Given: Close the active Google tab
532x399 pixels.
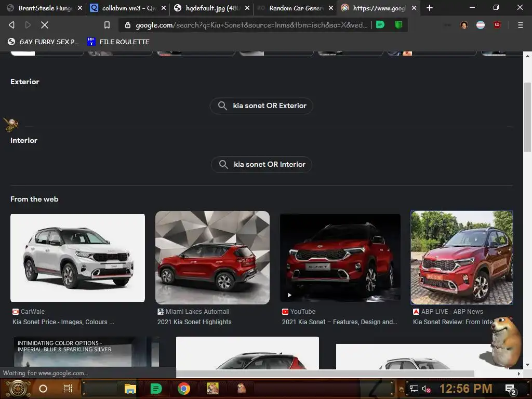Looking at the screenshot, I should coord(414,8).
